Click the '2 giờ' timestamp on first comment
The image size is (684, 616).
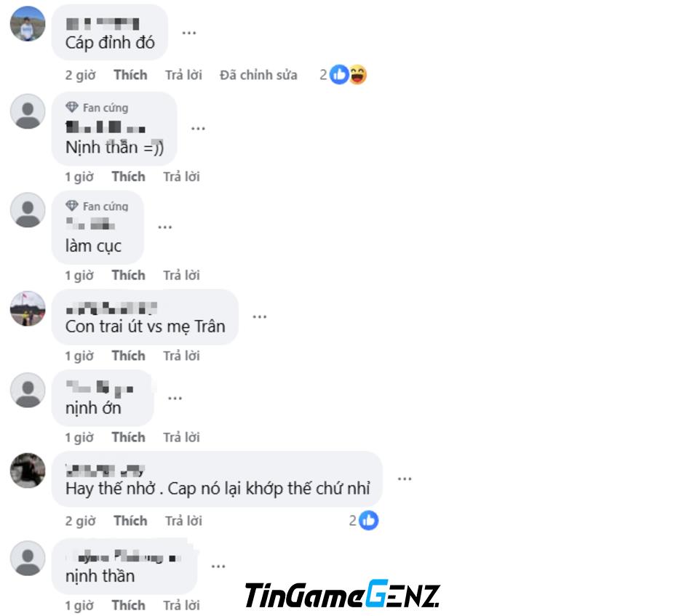click(x=80, y=75)
